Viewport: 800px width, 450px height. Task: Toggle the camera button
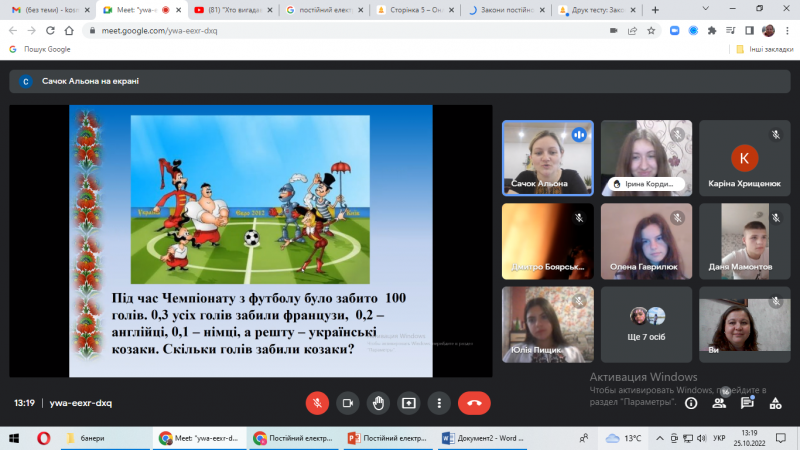click(x=347, y=403)
